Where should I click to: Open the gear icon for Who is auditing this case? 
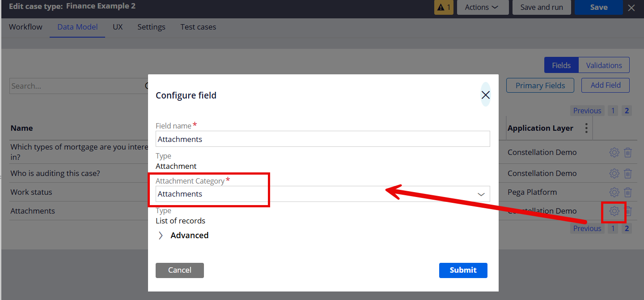(614, 173)
